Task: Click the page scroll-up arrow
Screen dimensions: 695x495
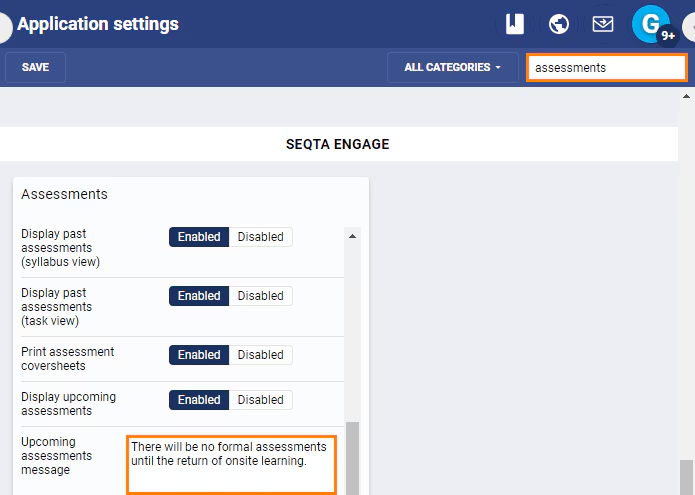Action: [x=687, y=96]
